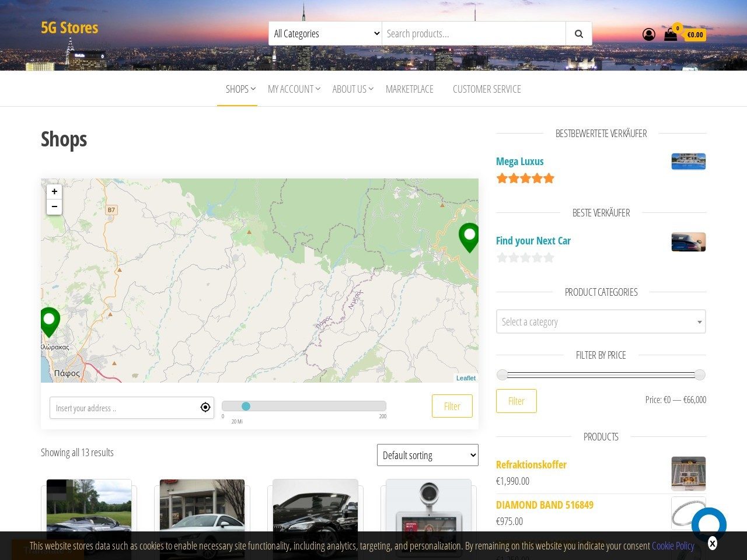Click the Find your Next Car star rating
The height and width of the screenshot is (560, 747).
(x=525, y=258)
